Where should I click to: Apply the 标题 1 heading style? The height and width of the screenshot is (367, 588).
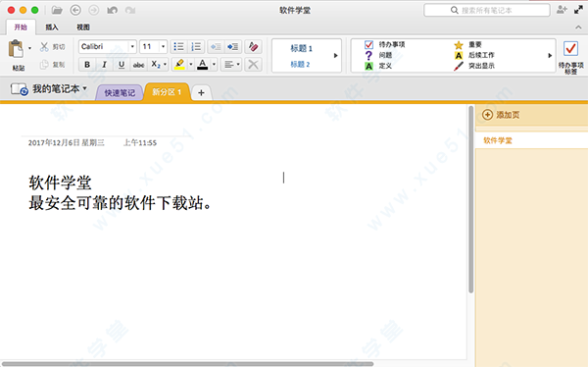point(301,48)
